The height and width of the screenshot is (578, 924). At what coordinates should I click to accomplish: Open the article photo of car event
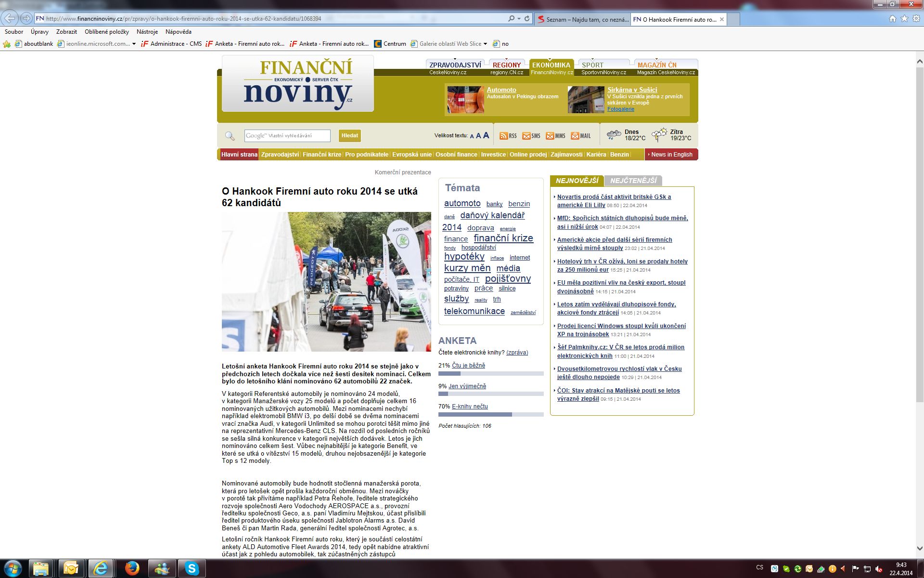click(x=326, y=282)
